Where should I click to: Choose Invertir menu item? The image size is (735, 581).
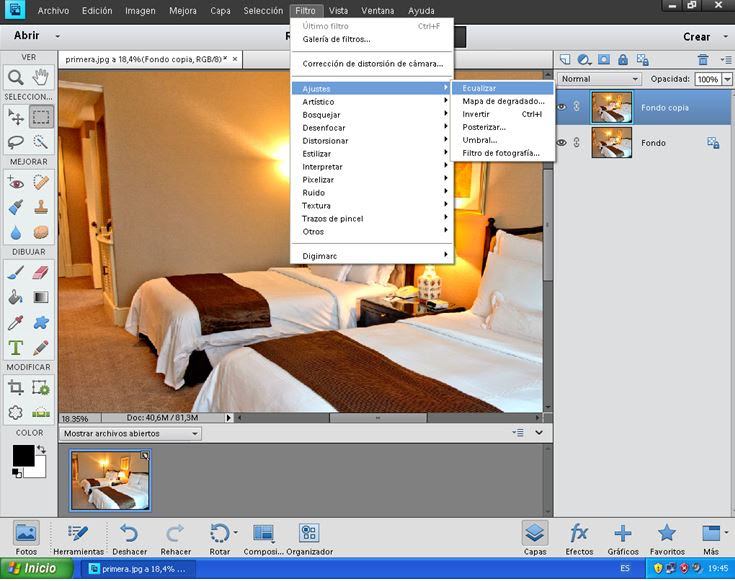[x=502, y=114]
